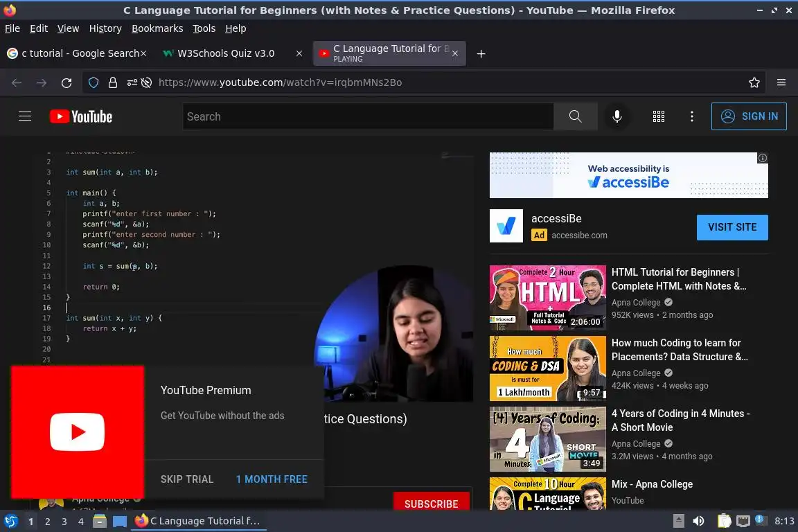The height and width of the screenshot is (532, 798).
Task: Open HTML Tutorial for Beginners video title
Action: click(x=679, y=279)
